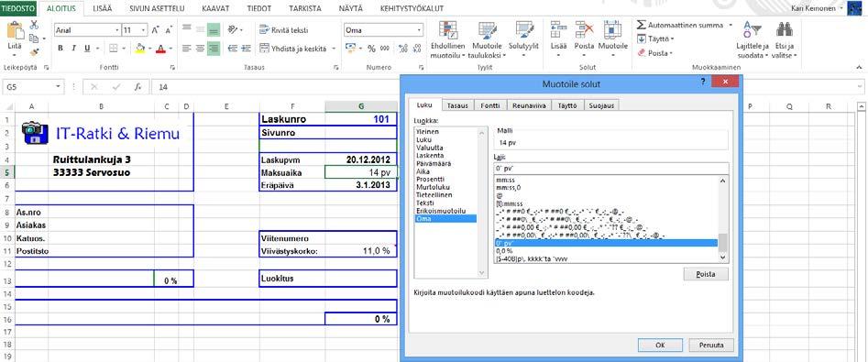Open Etsi ja valitse binoculars
Screen dimensions: 868x362
pyautogui.click(x=785, y=39)
